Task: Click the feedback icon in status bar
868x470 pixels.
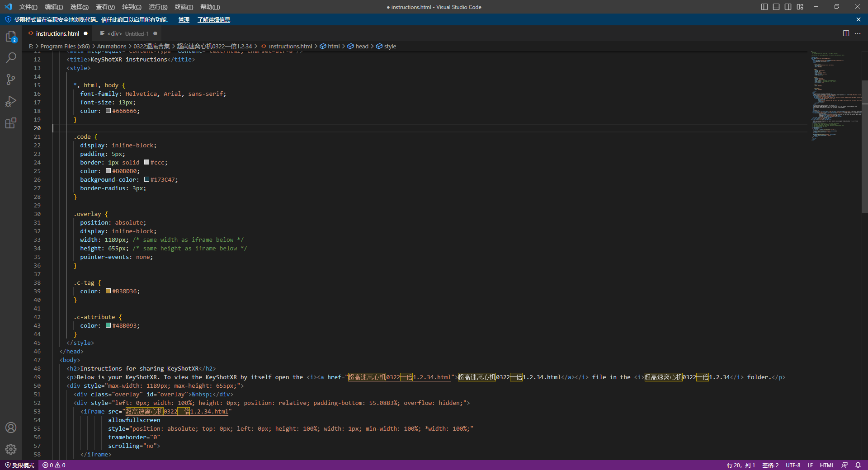Action: (x=844, y=465)
